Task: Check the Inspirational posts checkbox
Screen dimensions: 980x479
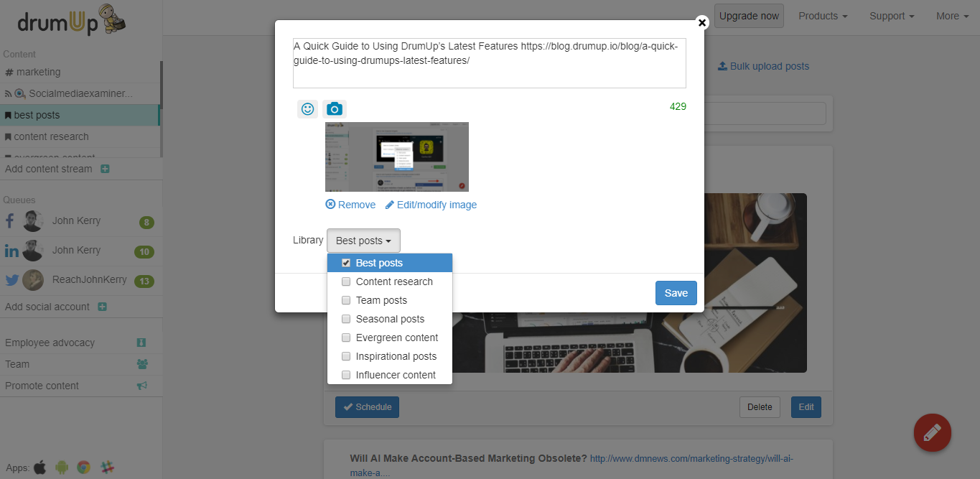Action: [x=346, y=356]
